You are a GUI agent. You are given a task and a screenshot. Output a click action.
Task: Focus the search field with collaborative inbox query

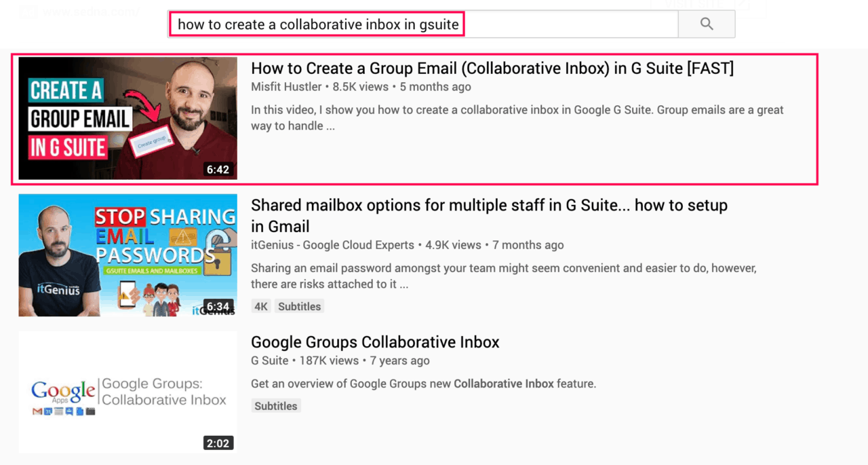tap(423, 24)
